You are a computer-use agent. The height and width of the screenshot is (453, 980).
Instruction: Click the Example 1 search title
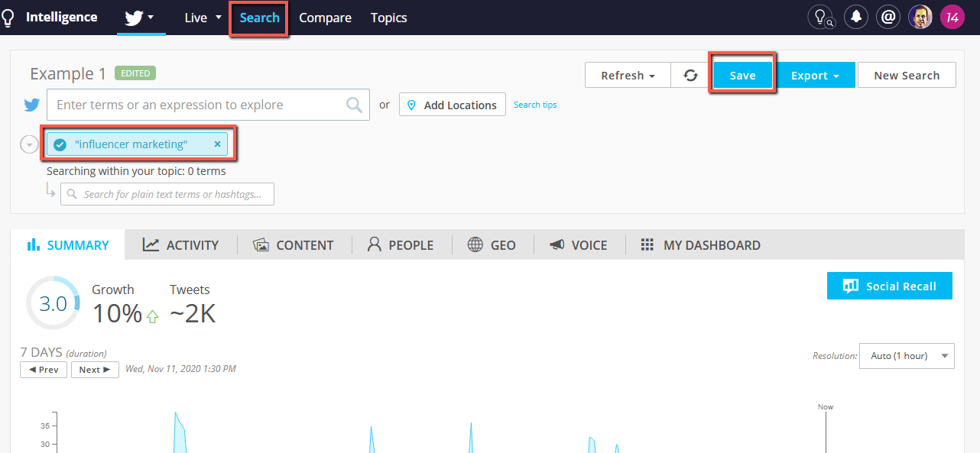[x=68, y=74]
